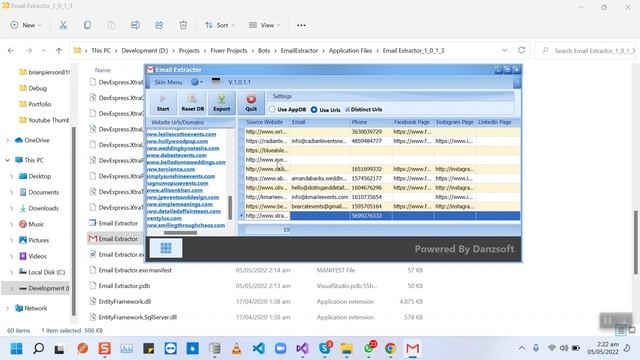Select the Use Urls radio option
The width and height of the screenshot is (640, 360).
[x=325, y=110]
